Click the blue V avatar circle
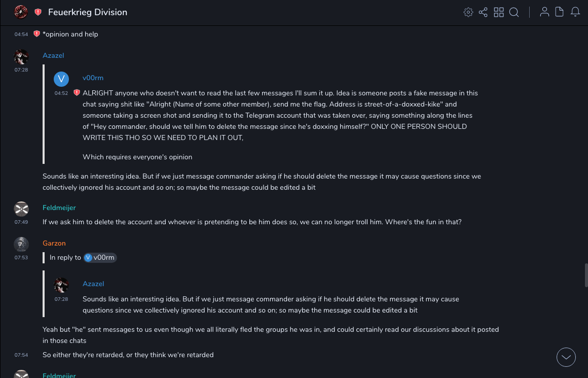This screenshot has width=588, height=378. pyautogui.click(x=61, y=79)
